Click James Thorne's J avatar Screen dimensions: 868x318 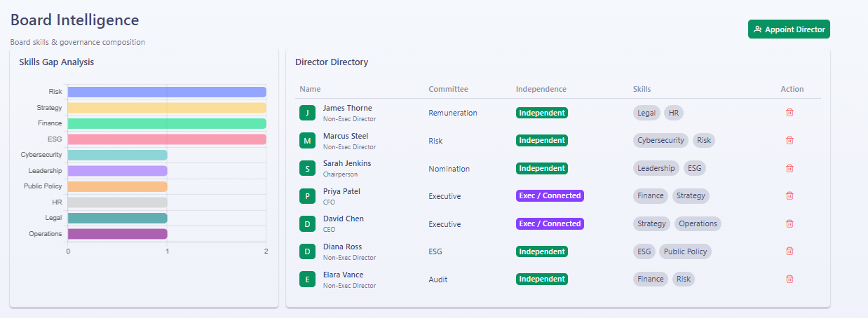pos(307,113)
